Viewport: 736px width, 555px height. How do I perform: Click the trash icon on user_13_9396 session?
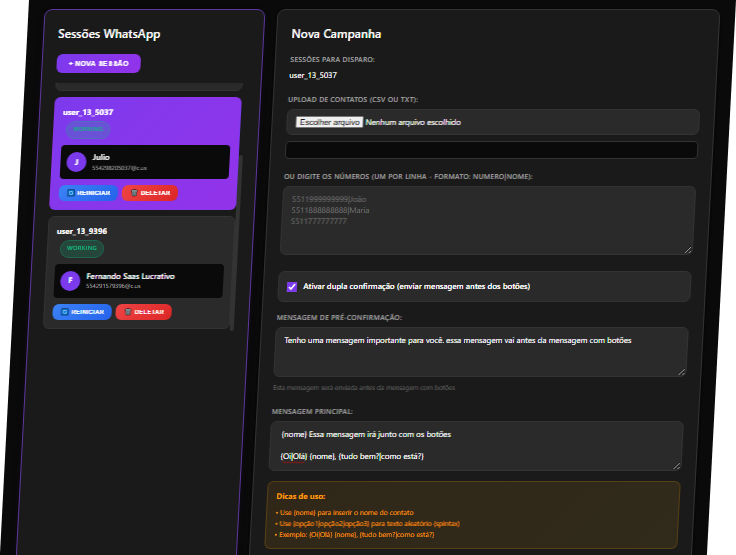coord(125,312)
